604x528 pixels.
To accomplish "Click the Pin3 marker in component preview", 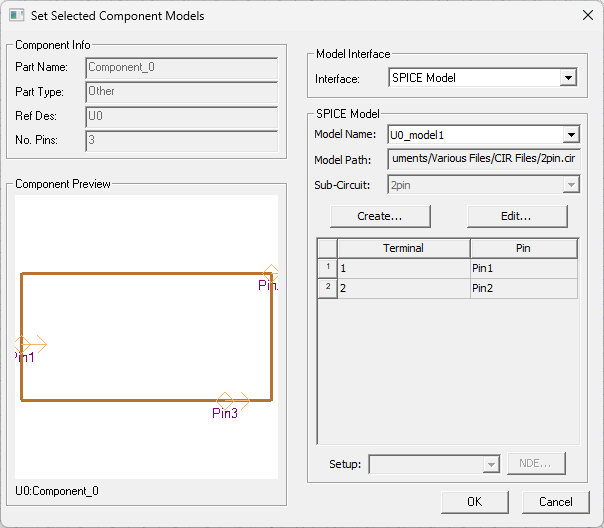I will pos(225,401).
